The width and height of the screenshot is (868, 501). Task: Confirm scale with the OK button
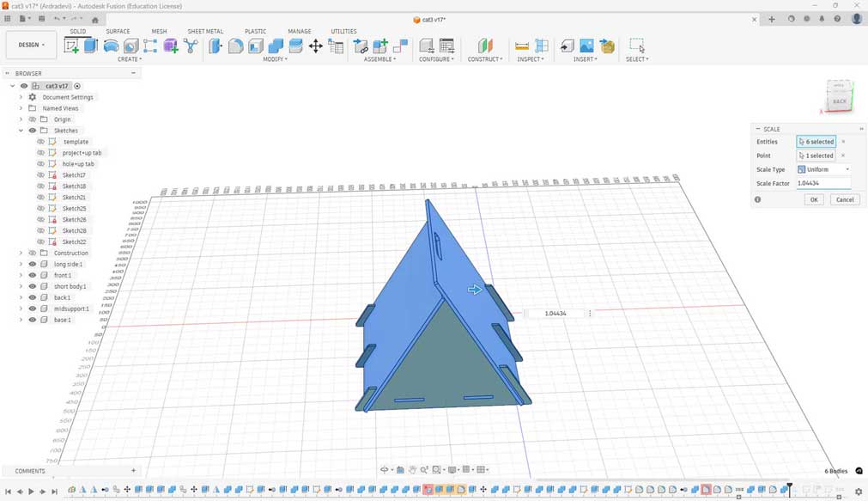coord(814,199)
